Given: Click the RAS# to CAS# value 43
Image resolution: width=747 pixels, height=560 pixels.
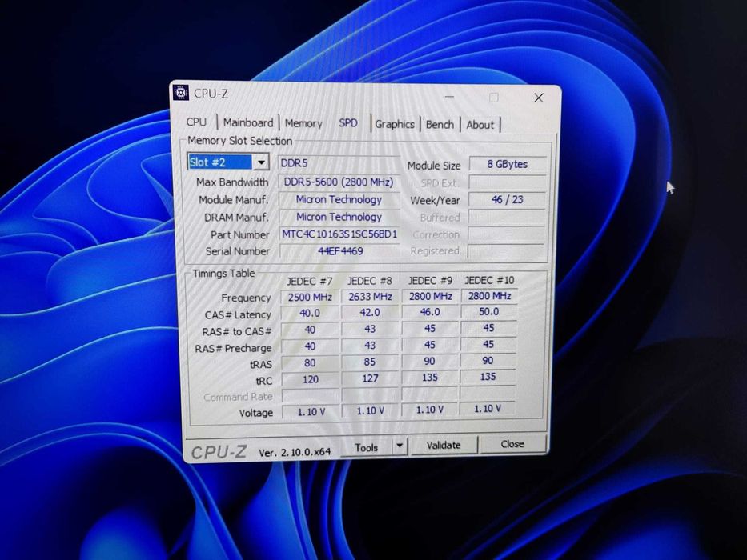Looking at the screenshot, I should click(x=370, y=329).
